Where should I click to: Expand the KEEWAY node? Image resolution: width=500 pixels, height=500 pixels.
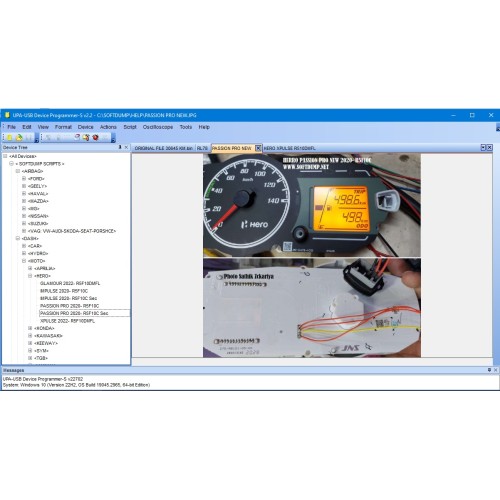coord(30,343)
